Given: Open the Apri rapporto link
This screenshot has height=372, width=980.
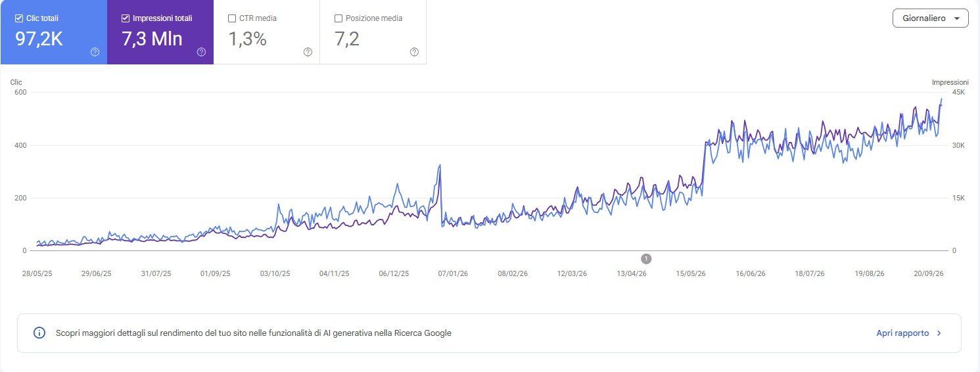Looking at the screenshot, I should coord(902,333).
